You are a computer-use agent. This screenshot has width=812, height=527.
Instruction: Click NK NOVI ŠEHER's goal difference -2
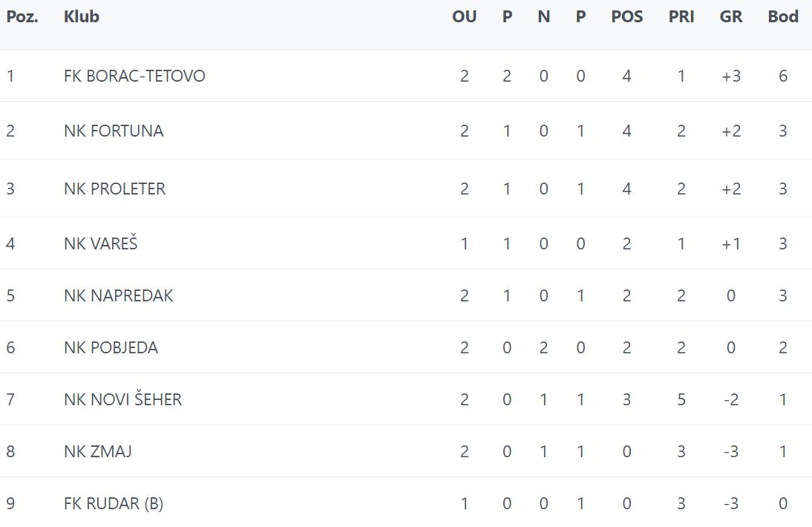[x=731, y=399]
